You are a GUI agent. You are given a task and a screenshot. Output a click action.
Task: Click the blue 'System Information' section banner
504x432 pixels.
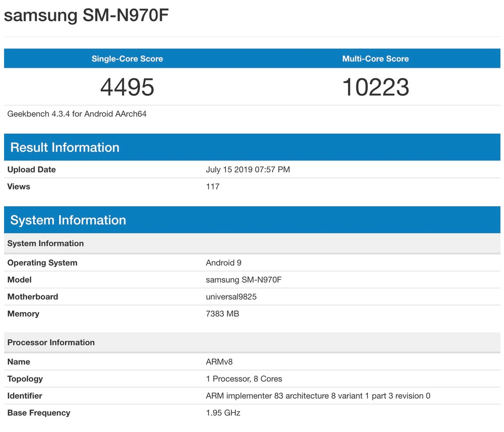point(252,220)
